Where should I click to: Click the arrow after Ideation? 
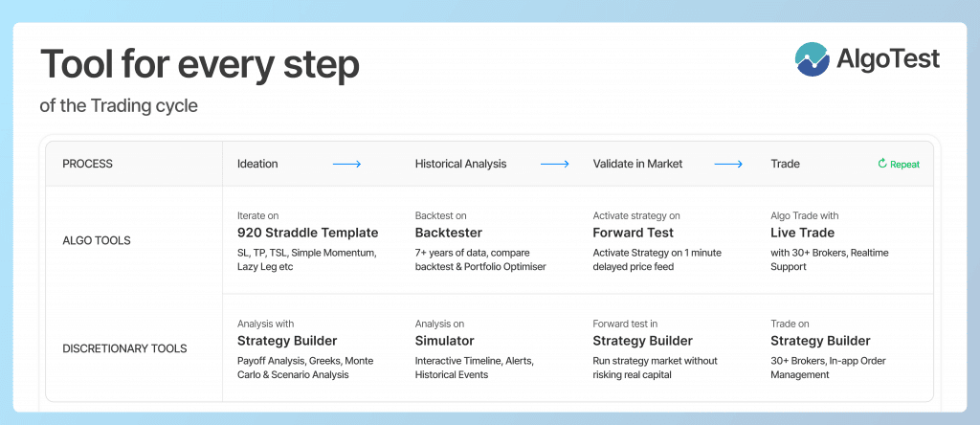pos(346,165)
